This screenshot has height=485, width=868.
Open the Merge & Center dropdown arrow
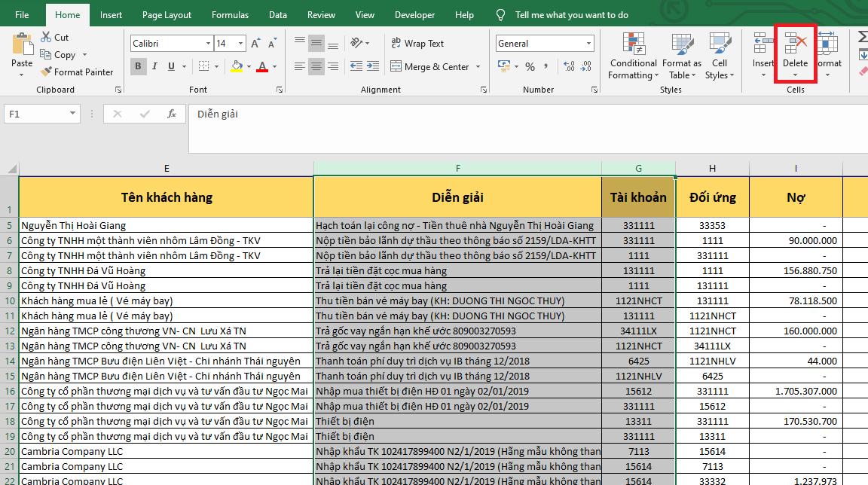pyautogui.click(x=478, y=67)
